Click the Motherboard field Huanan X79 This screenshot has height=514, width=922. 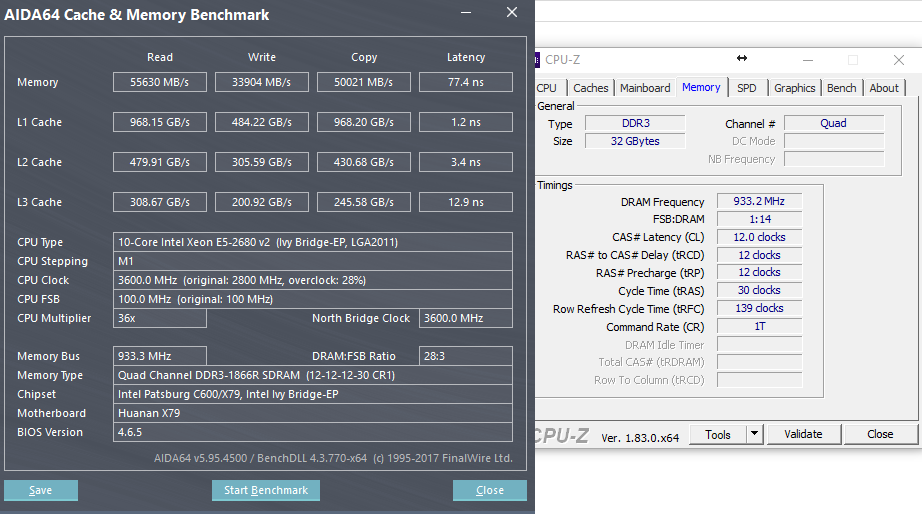point(313,413)
